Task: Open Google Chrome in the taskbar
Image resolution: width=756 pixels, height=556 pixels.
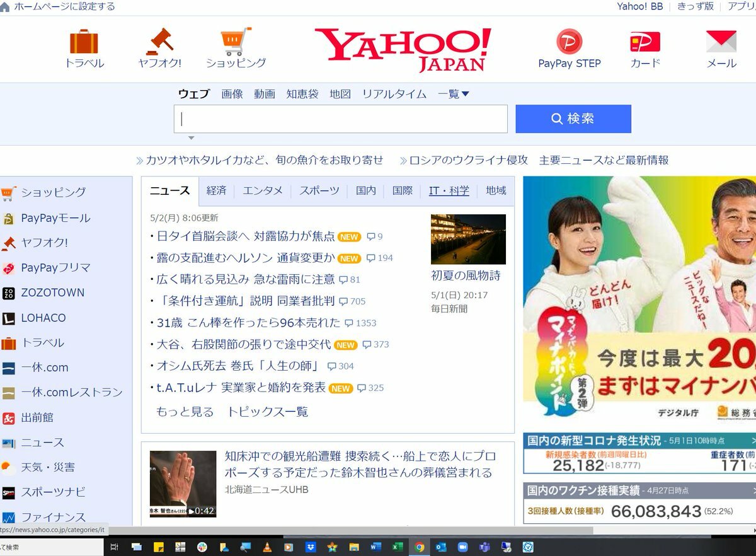Action: [419, 547]
